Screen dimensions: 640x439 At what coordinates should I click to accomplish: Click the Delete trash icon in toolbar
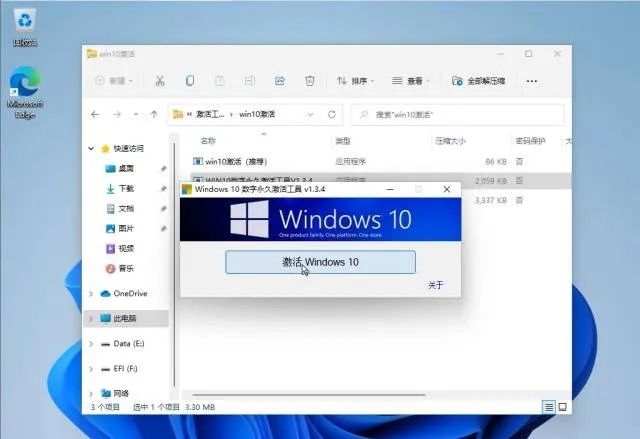[310, 81]
